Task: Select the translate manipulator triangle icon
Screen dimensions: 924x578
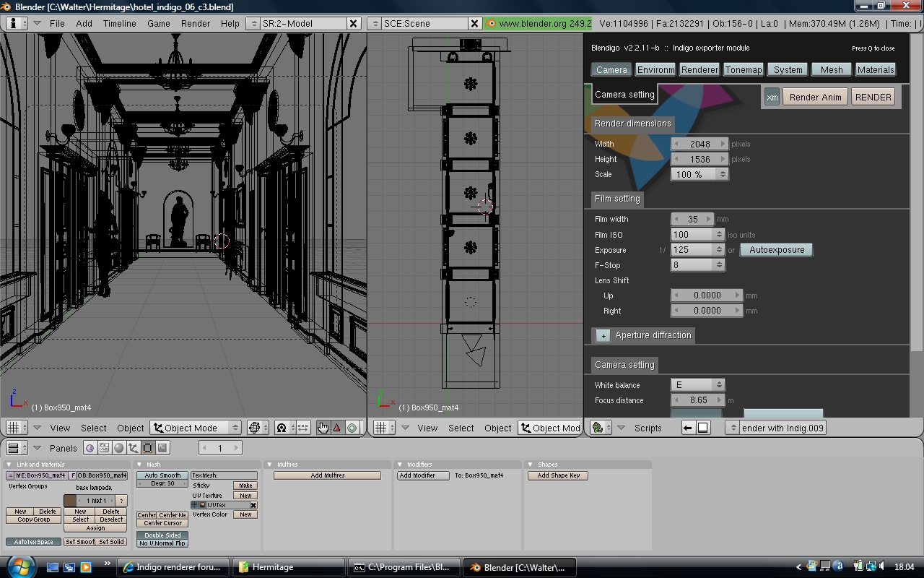Action: [x=337, y=428]
